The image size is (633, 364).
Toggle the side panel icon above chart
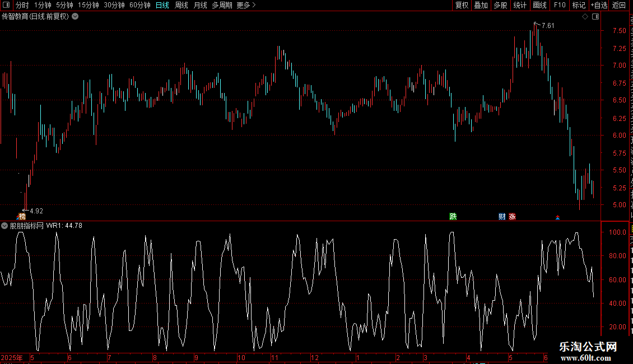click(x=595, y=17)
